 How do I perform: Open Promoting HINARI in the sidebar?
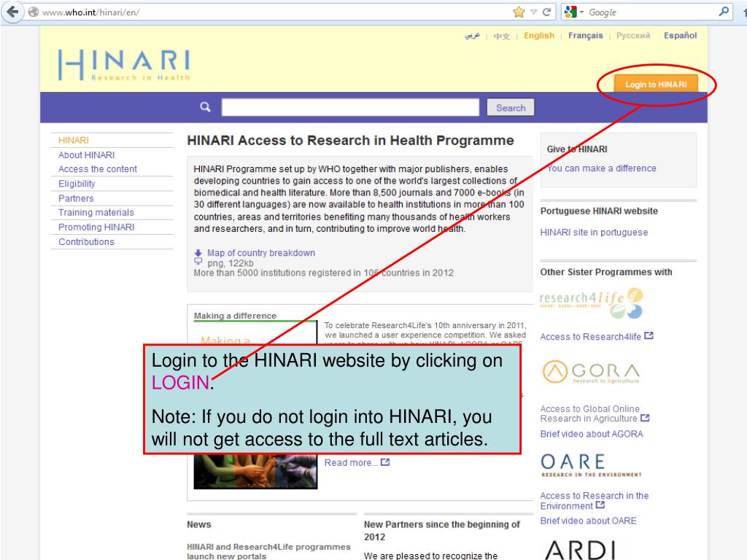[x=96, y=227]
